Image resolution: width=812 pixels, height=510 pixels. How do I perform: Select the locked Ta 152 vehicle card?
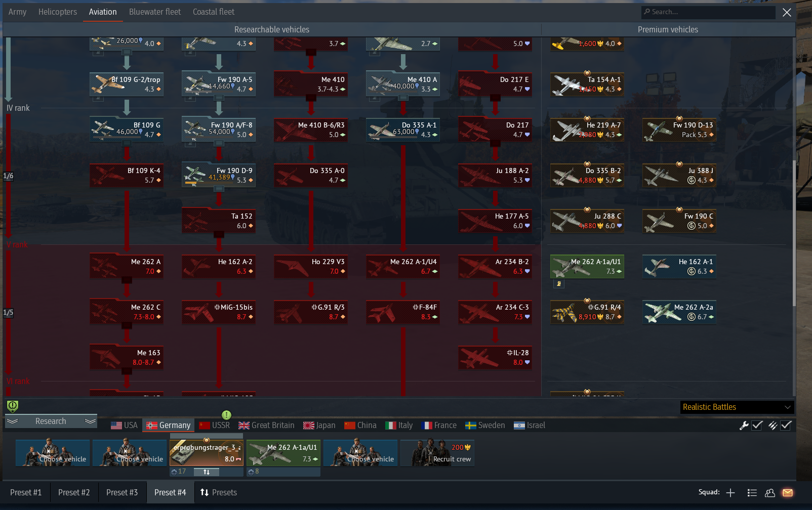pyautogui.click(x=219, y=221)
